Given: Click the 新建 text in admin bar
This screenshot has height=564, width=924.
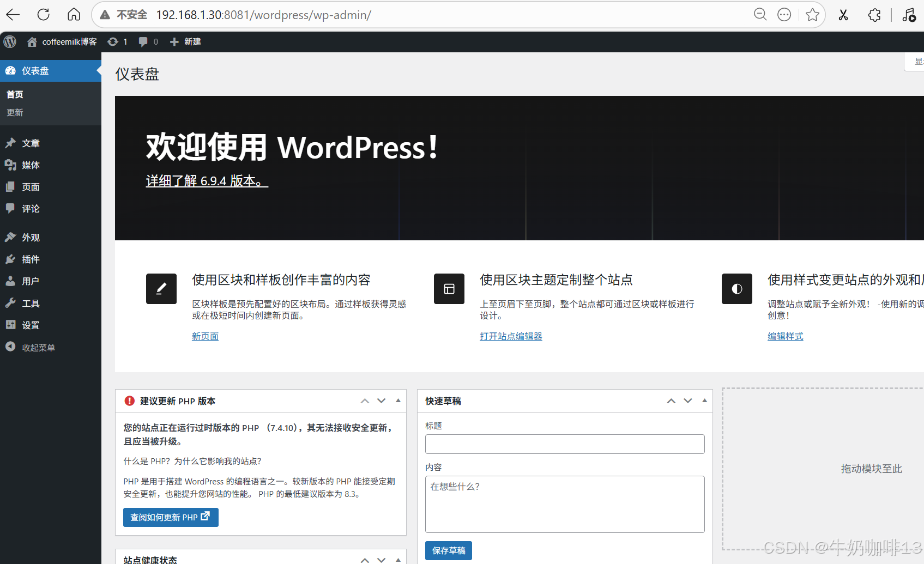Looking at the screenshot, I should tap(192, 42).
